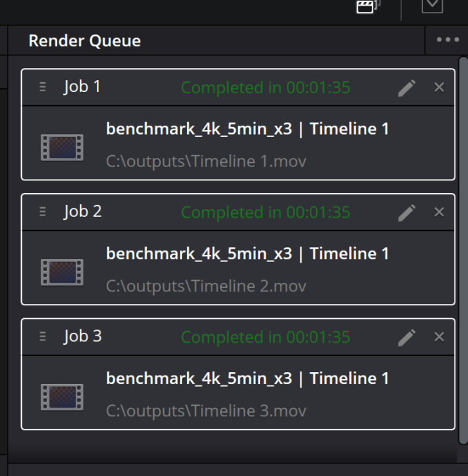Click the Render Queue panel title
Screen dimensions: 468x476
[x=84, y=41]
